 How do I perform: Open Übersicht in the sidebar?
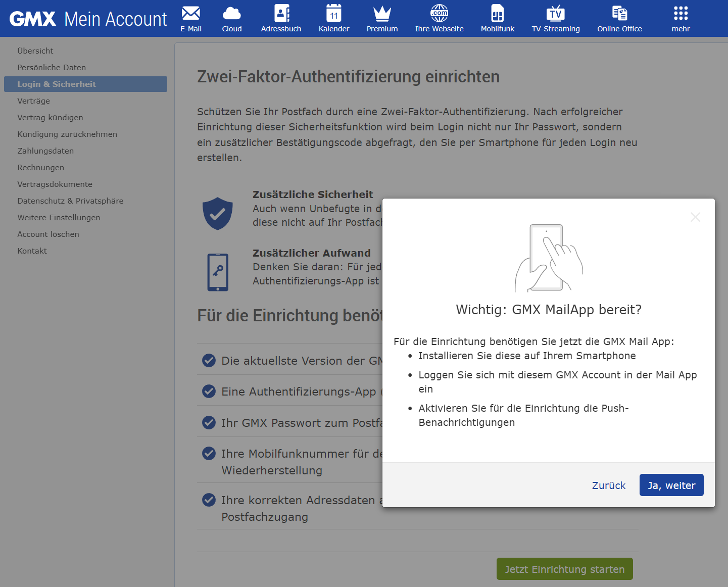(x=35, y=51)
